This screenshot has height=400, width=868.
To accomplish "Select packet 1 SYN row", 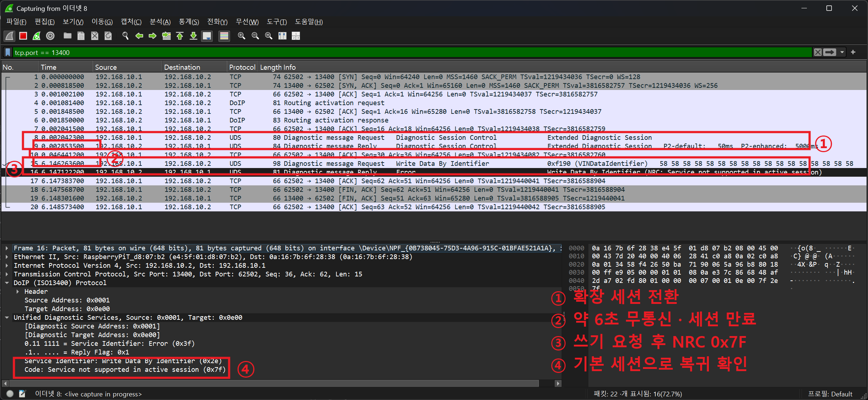I will tap(434, 77).
